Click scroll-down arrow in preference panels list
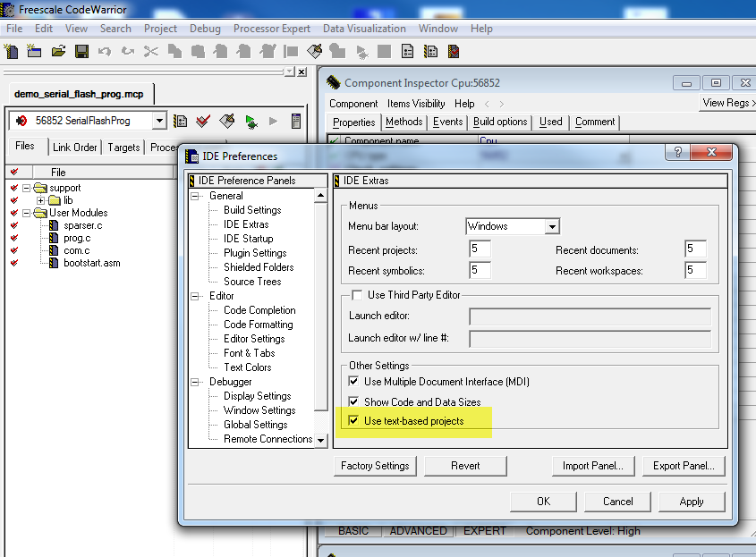 point(320,440)
